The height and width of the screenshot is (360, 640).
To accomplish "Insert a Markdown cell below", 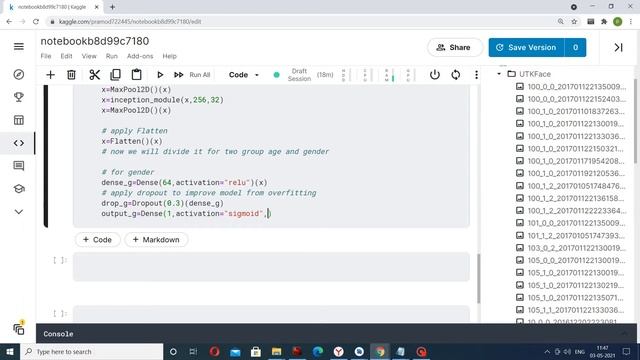I will point(156,240).
